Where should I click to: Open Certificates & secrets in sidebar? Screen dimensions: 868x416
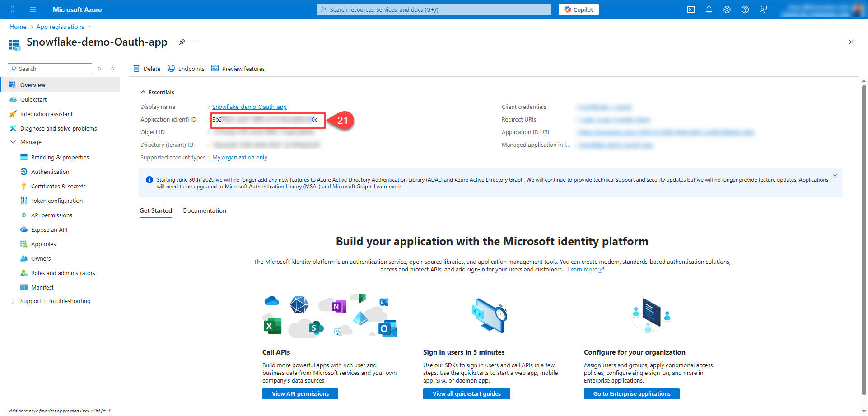tap(58, 186)
